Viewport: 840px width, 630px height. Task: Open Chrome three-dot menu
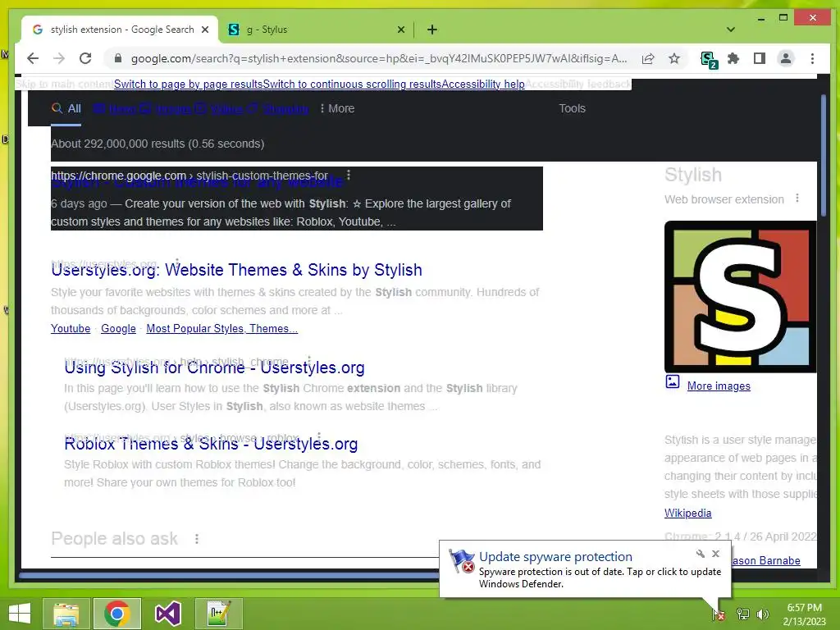coord(812,58)
